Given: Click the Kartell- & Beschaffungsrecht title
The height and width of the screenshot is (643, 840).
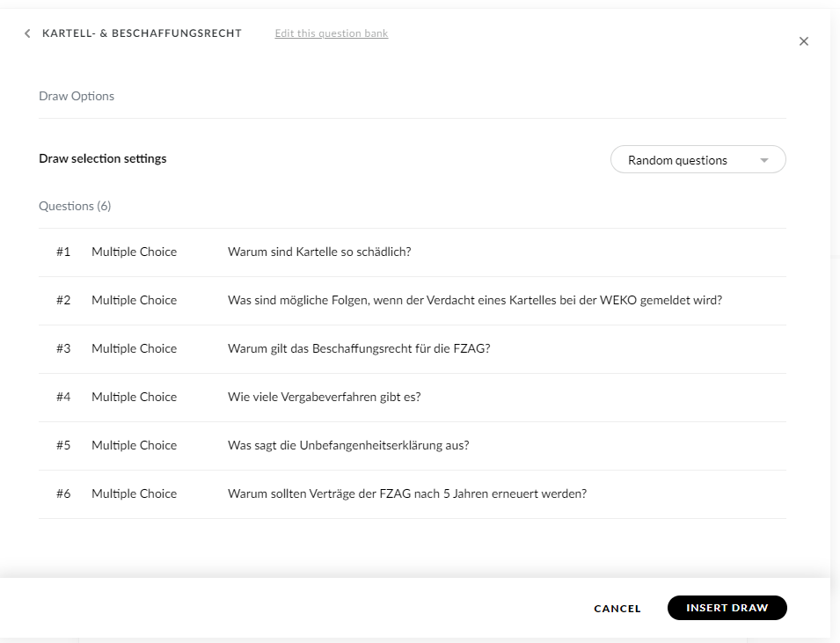Looking at the screenshot, I should [x=142, y=33].
